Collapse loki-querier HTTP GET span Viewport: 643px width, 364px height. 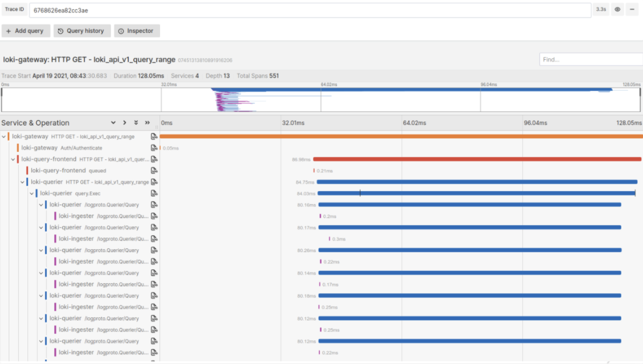coord(23,182)
